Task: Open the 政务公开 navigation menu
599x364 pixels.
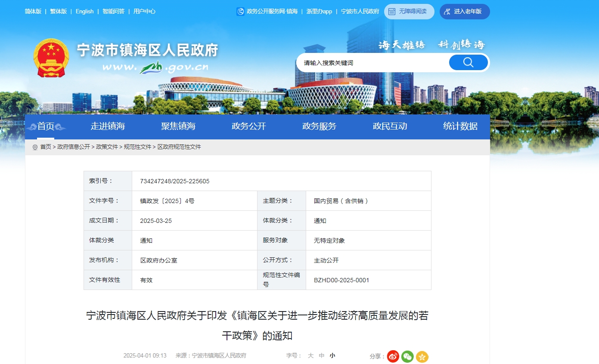Action: [x=248, y=126]
